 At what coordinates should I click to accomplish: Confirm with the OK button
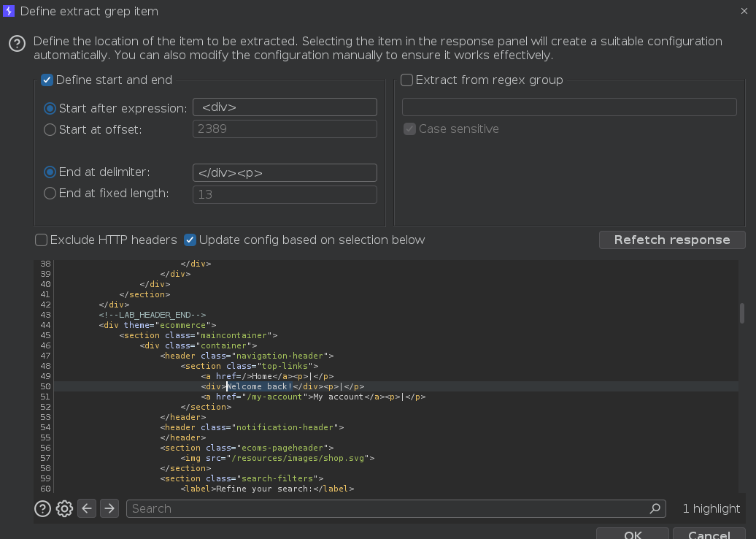point(632,534)
